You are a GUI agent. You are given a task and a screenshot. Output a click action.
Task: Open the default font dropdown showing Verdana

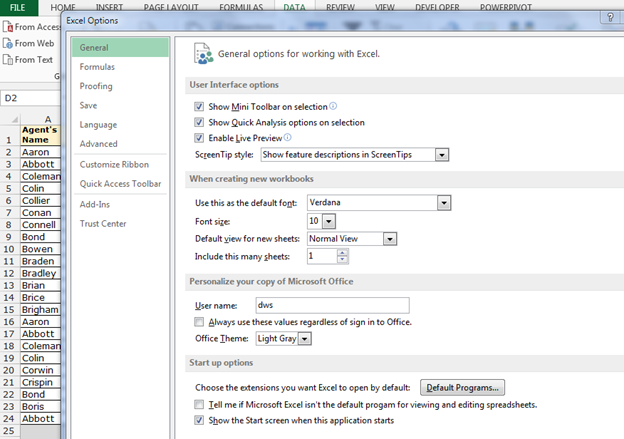click(444, 203)
